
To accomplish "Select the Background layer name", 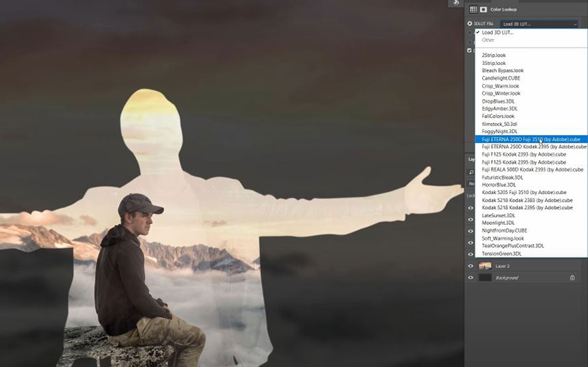I will tap(507, 277).
